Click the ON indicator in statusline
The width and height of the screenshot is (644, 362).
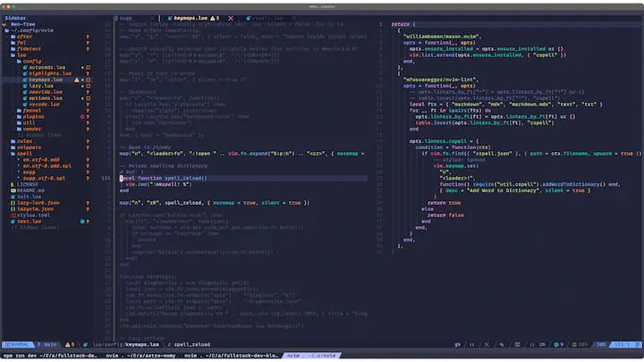point(542,344)
